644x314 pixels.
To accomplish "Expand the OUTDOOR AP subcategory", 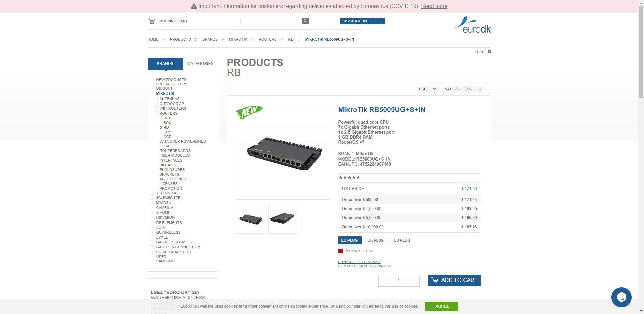I will 156,104.
